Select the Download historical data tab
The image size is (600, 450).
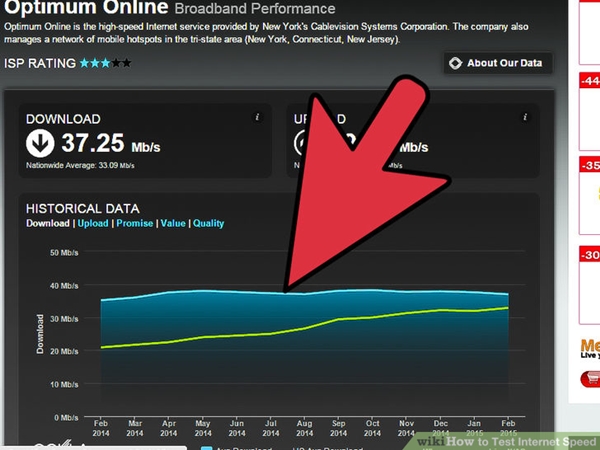click(x=48, y=223)
